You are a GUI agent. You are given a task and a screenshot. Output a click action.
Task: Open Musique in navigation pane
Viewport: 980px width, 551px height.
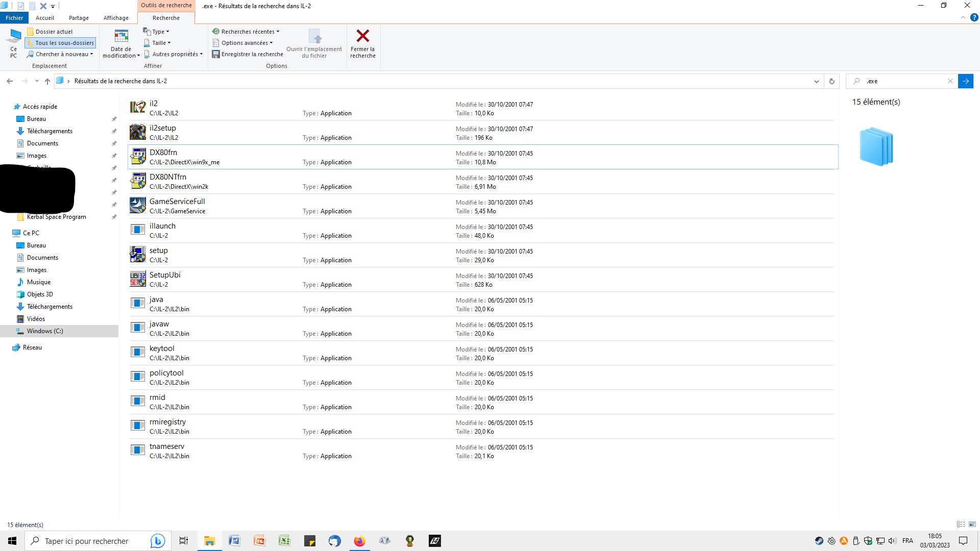click(x=38, y=282)
